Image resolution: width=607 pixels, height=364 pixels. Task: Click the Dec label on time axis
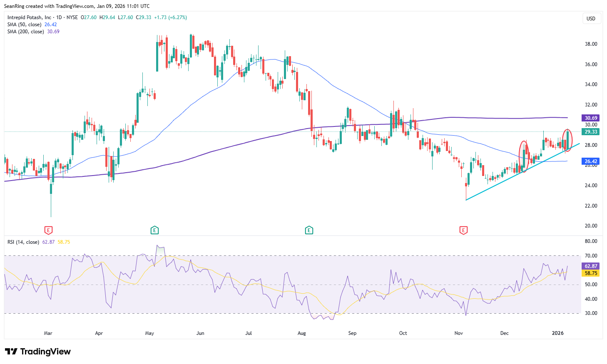pos(505,333)
